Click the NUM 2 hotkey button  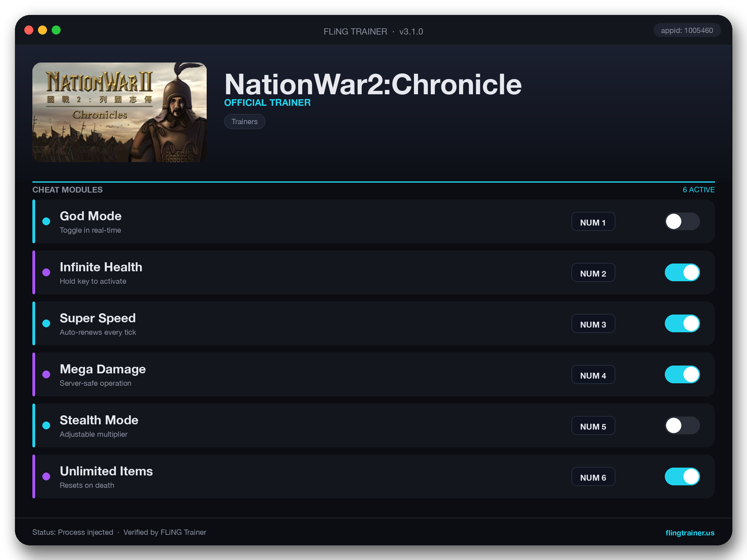pyautogui.click(x=593, y=273)
